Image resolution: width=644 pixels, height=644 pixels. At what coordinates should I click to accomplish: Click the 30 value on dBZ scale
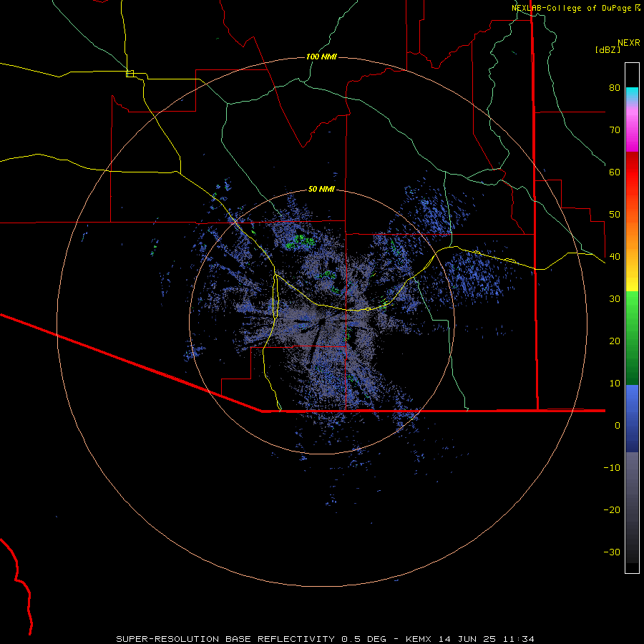(615, 299)
